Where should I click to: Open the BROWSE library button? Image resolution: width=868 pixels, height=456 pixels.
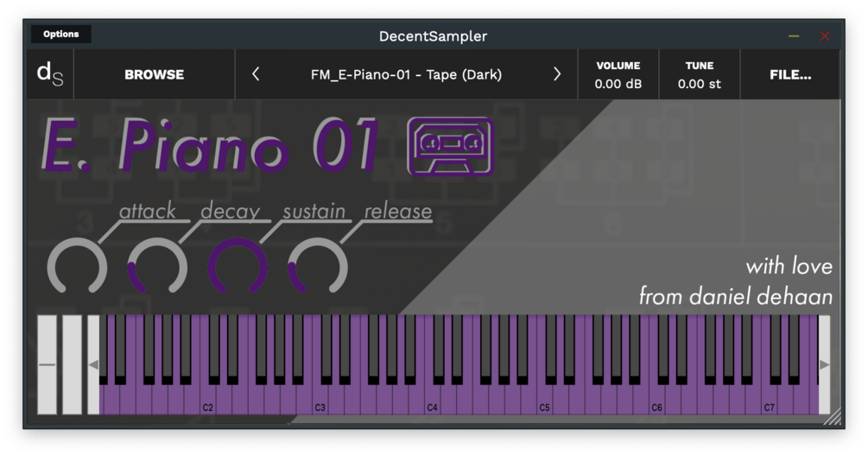tap(154, 74)
